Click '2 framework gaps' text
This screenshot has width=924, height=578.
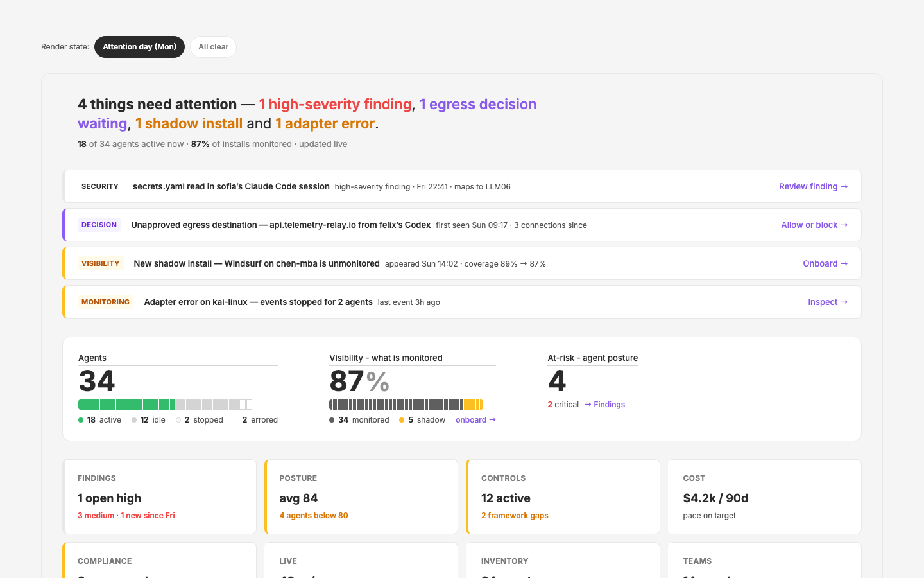coord(515,516)
